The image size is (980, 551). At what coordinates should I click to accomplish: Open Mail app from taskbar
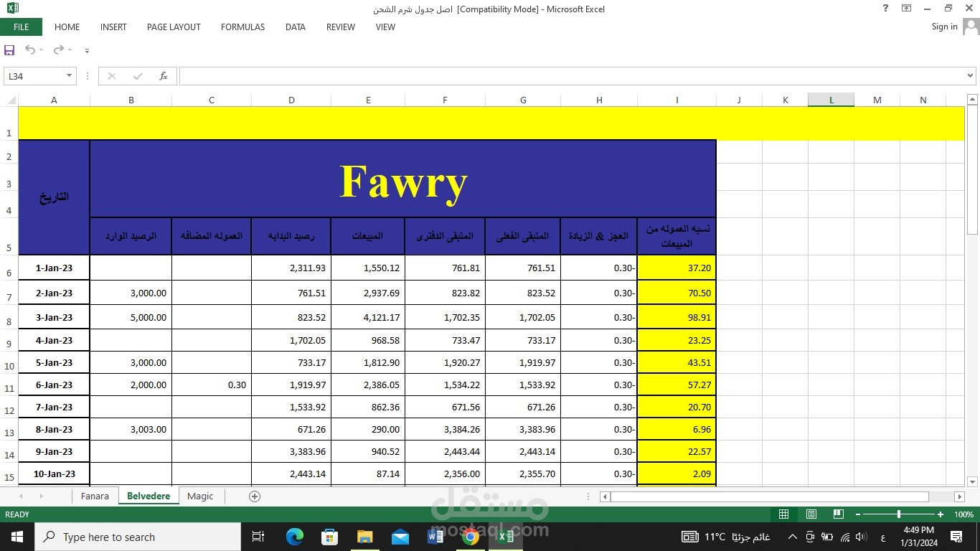click(x=400, y=537)
